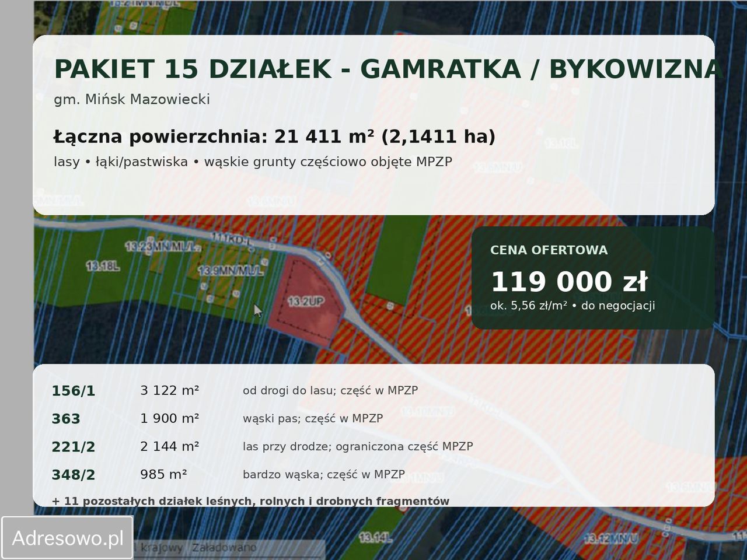
Task: Click description 'bardzo wąska; część w MPZP'
Action: pyautogui.click(x=324, y=474)
